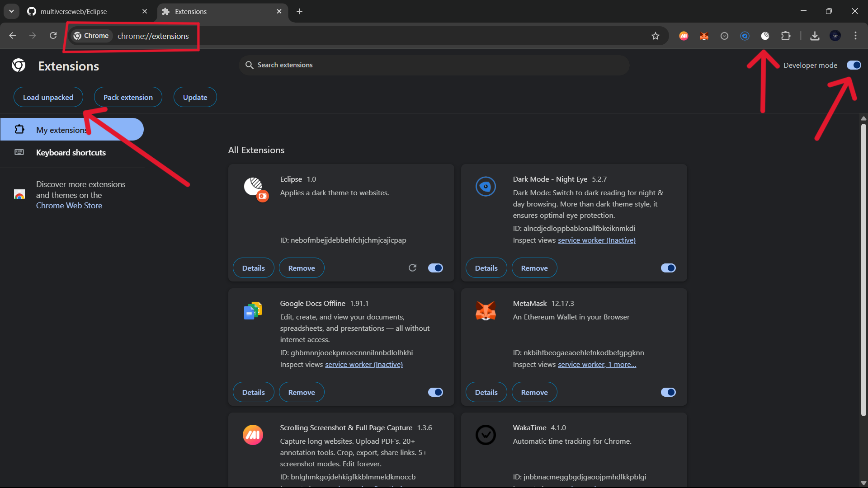Image resolution: width=868 pixels, height=488 pixels.
Task: Disable the MetaMask extension toggle
Action: (x=668, y=392)
